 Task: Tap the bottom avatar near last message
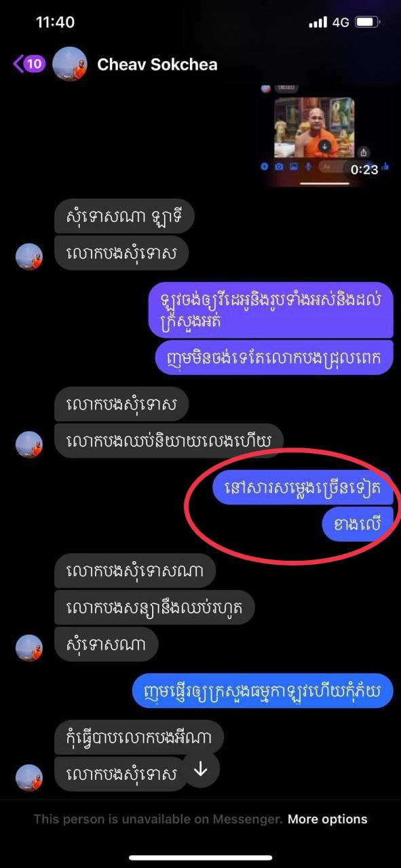pos(29,777)
